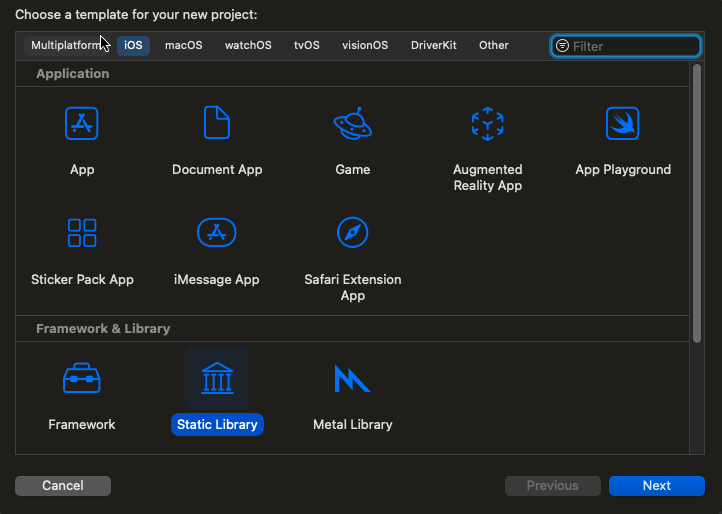This screenshot has height=514, width=722.
Task: Click the App Playground label
Action: click(623, 170)
